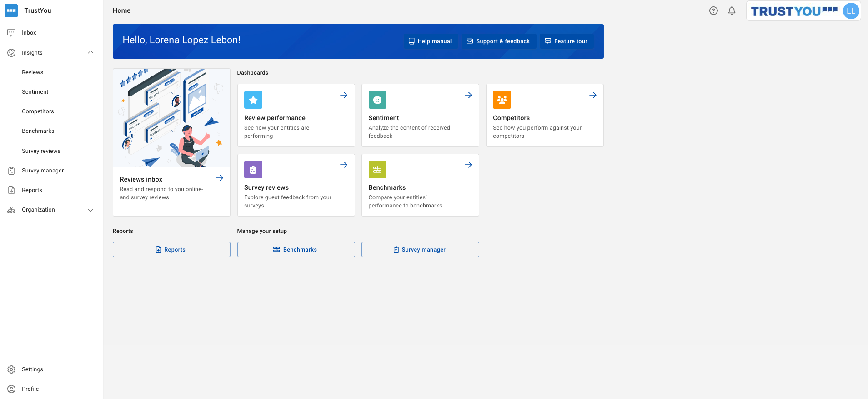Screen dimensions: 868x399
Task: Click the Reports download-file icon
Action: coord(11,190)
